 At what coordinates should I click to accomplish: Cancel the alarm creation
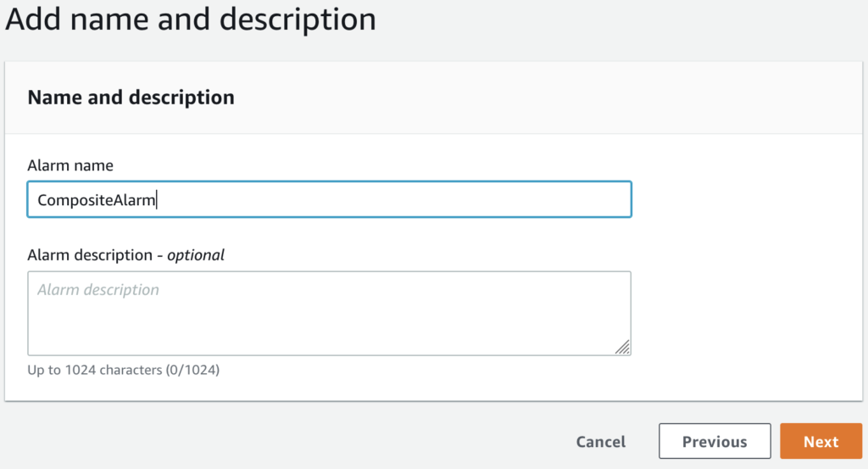[x=601, y=441]
